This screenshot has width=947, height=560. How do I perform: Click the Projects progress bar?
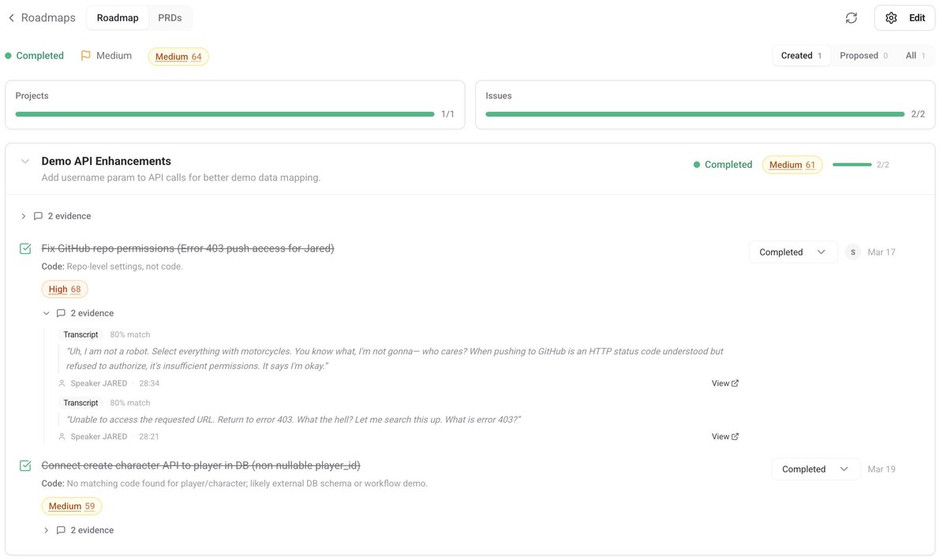tap(224, 114)
